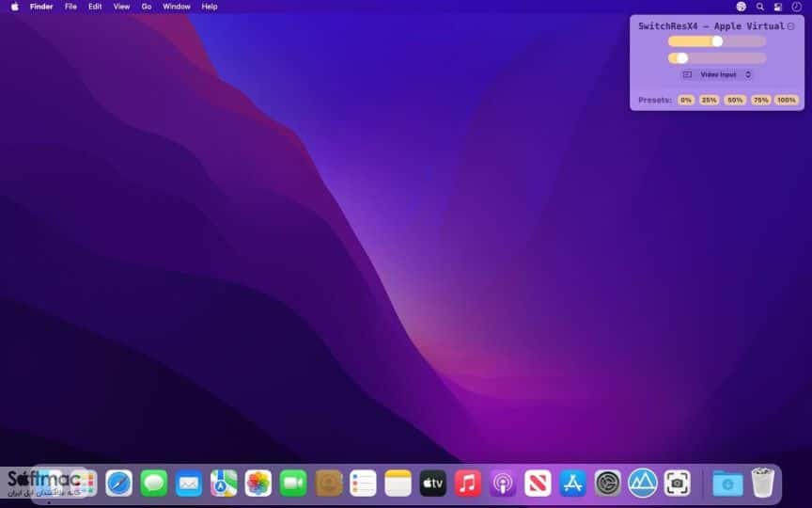812x508 pixels.
Task: Apply the 100% preset
Action: pos(786,100)
